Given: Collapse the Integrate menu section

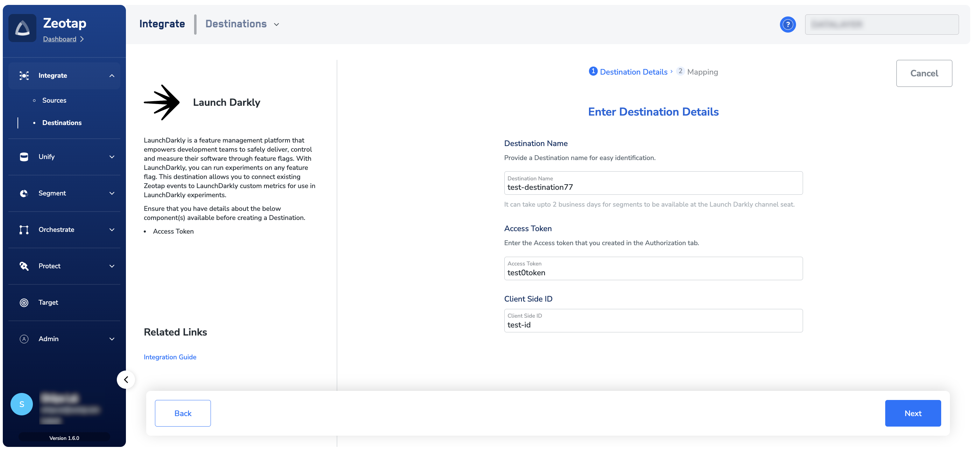Looking at the screenshot, I should [112, 76].
